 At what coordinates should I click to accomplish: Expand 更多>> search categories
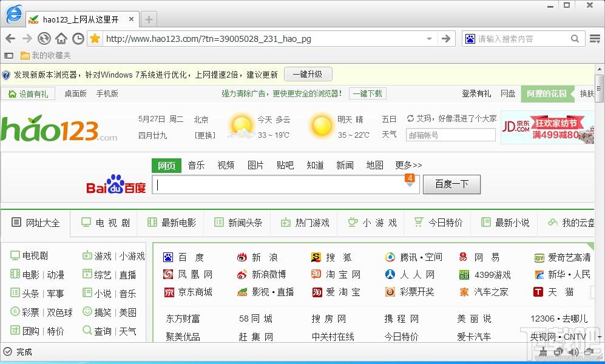tap(408, 166)
